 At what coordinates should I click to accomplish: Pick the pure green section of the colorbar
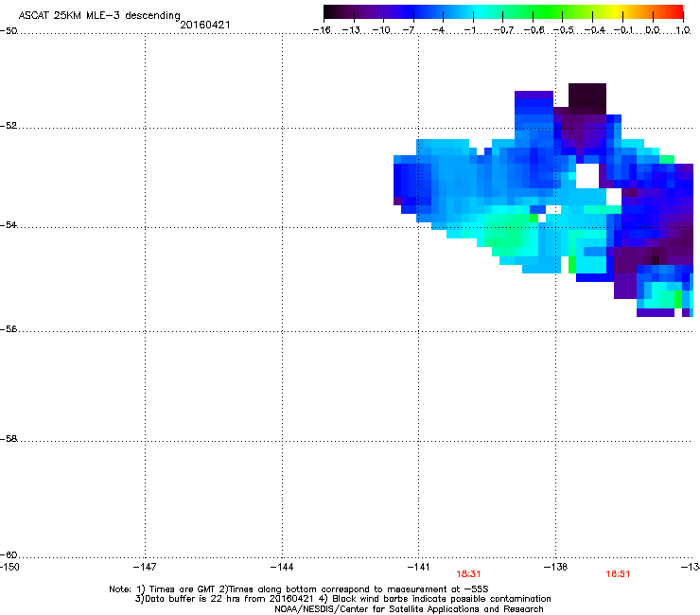click(x=547, y=11)
